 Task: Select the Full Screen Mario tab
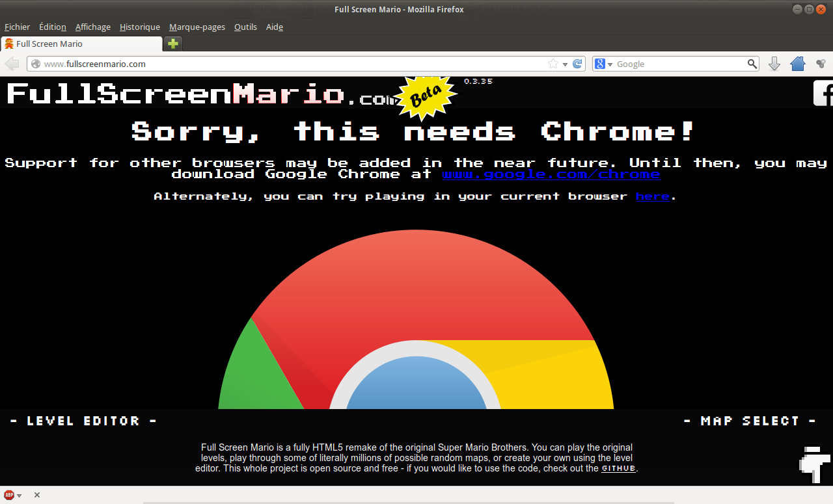pos(81,44)
